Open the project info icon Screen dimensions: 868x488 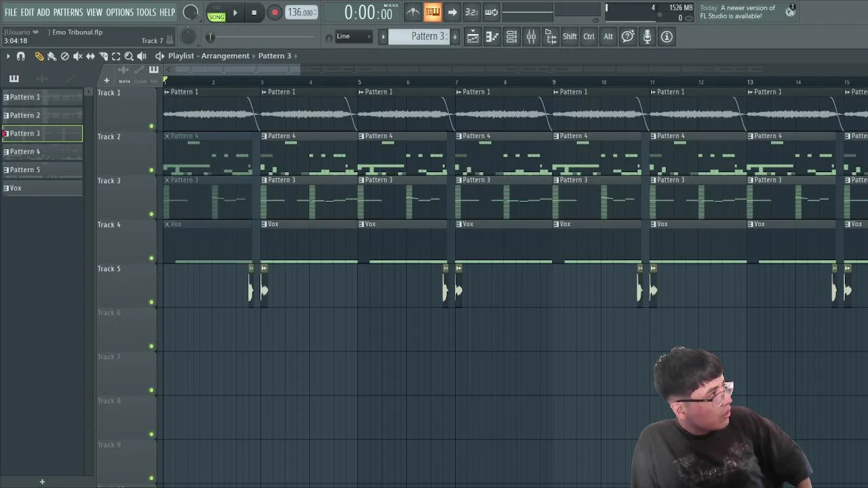(x=667, y=37)
